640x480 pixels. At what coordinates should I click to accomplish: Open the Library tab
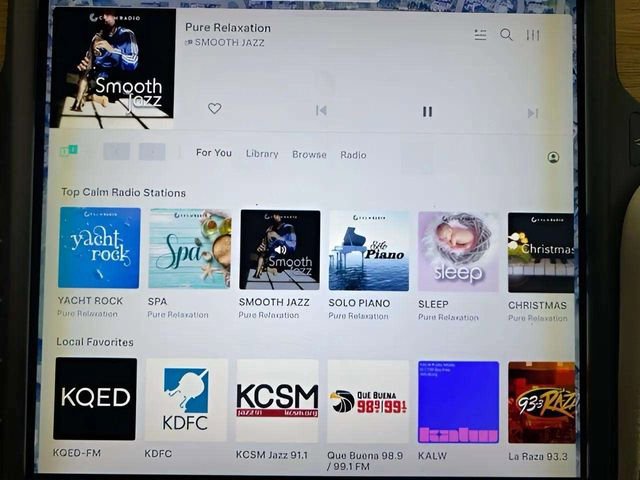(x=262, y=154)
